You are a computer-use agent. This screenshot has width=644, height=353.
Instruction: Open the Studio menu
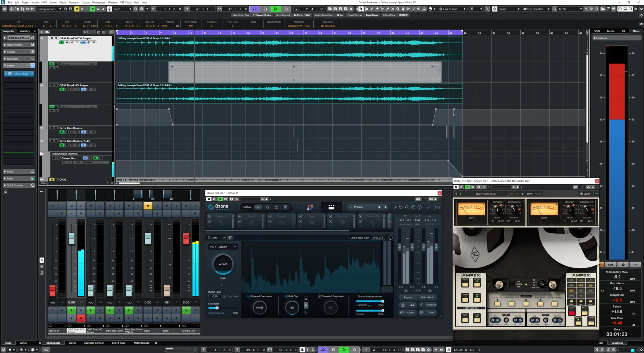(x=86, y=2)
